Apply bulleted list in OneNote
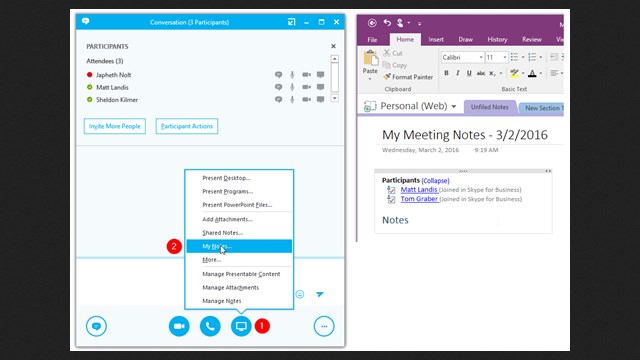Viewport: 640px width, 360px height. [x=514, y=57]
